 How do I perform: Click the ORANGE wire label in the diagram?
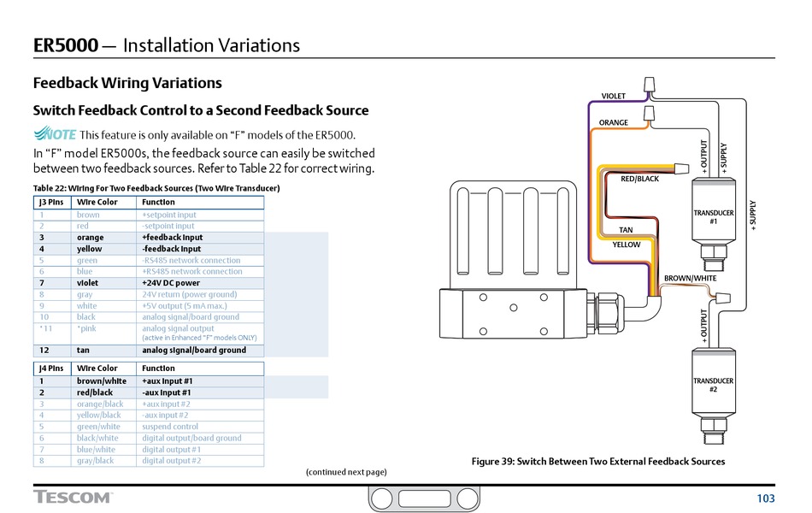(613, 122)
